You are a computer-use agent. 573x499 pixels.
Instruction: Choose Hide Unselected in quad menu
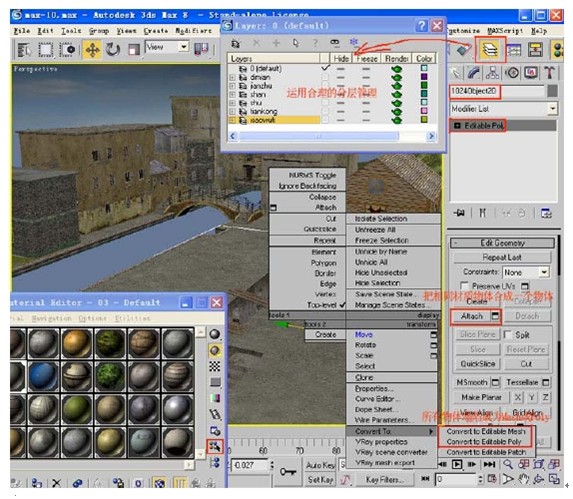[381, 273]
